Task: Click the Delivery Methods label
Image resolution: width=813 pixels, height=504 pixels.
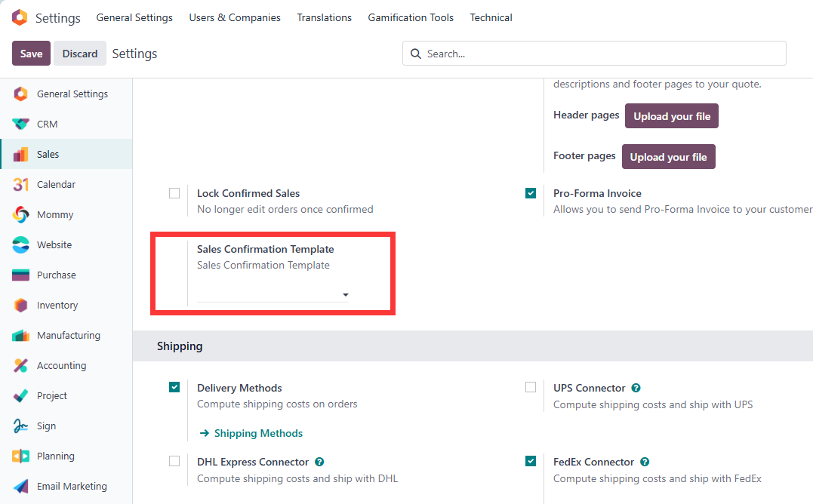Action: pos(239,388)
